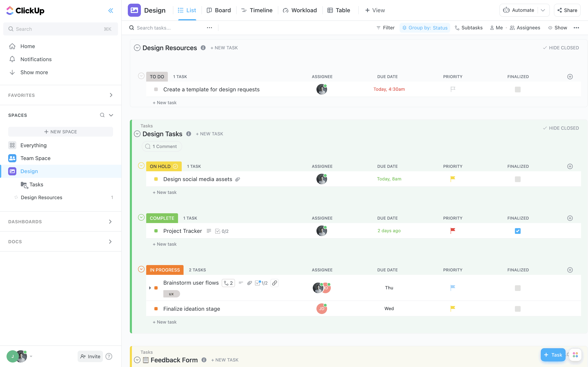
Task: Add column with plus icon in TO DO group
Action: [570, 77]
